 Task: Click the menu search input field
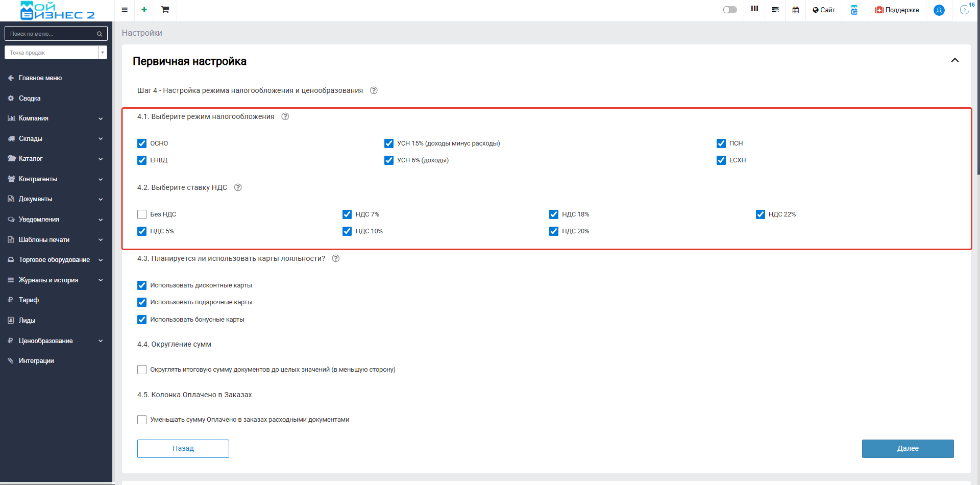51,34
